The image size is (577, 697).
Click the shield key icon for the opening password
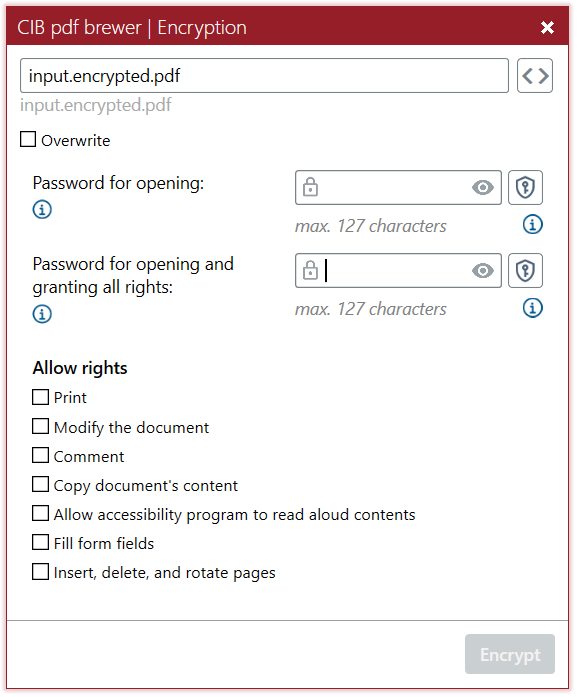[525, 188]
